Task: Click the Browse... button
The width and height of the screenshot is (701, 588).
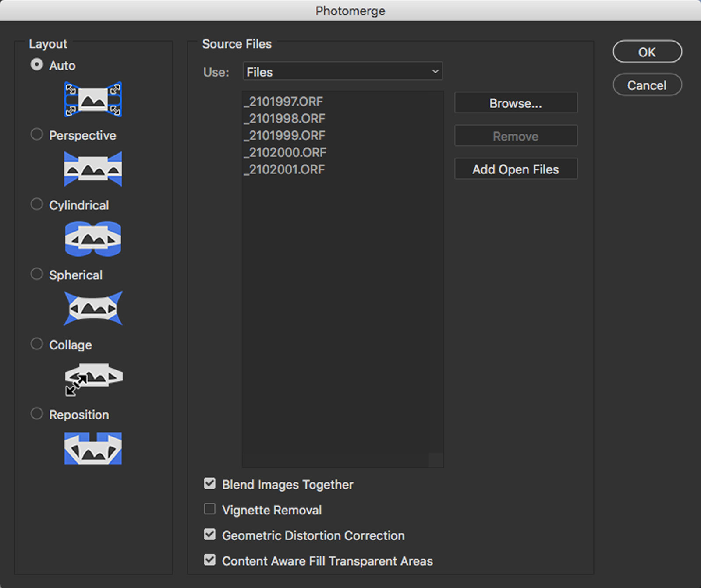Action: tap(516, 103)
